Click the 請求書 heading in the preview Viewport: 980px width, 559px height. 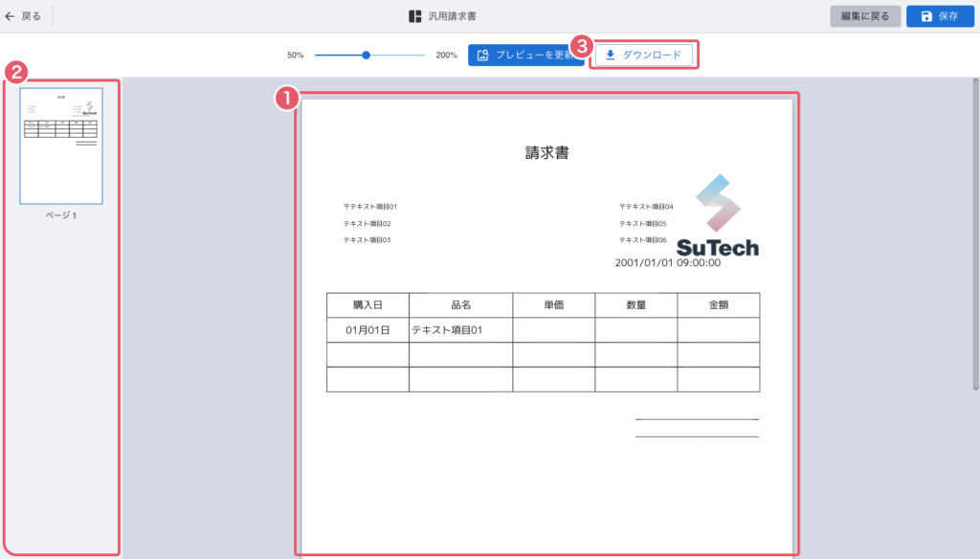[547, 152]
